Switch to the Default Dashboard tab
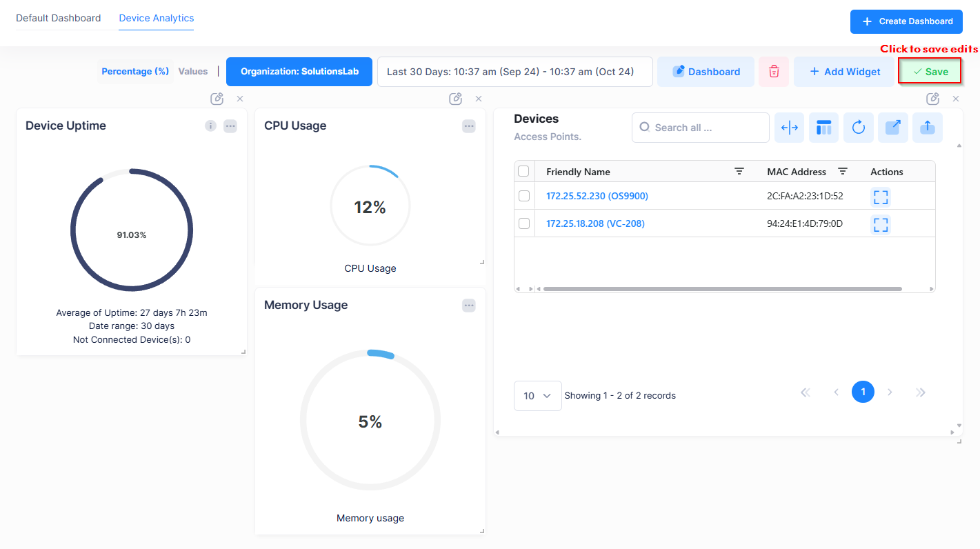The height and width of the screenshot is (549, 980). [59, 19]
